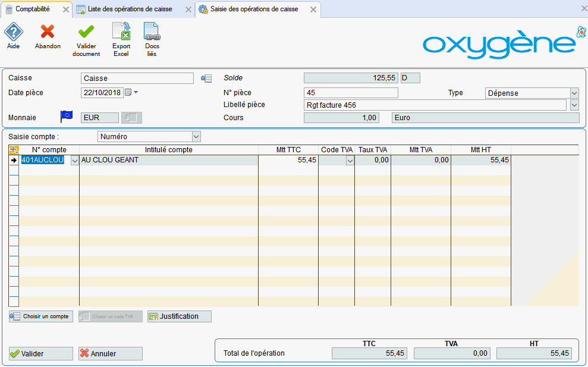Open the Docs liés icon
Image resolution: width=588 pixels, height=367 pixels.
coord(152,32)
